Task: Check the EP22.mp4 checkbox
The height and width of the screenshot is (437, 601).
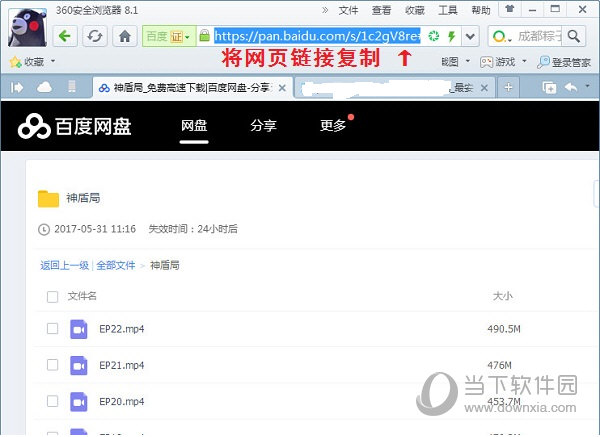Action: 53,329
